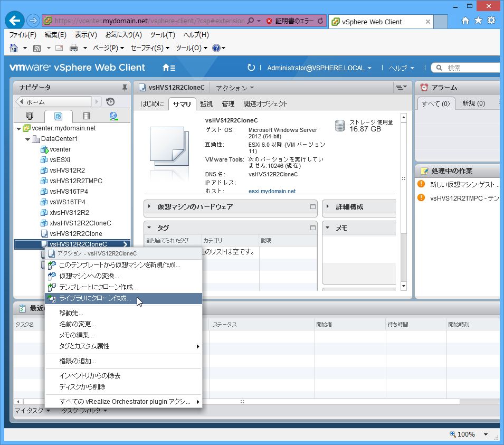Expand the virtual machine hardware section

click(149, 206)
